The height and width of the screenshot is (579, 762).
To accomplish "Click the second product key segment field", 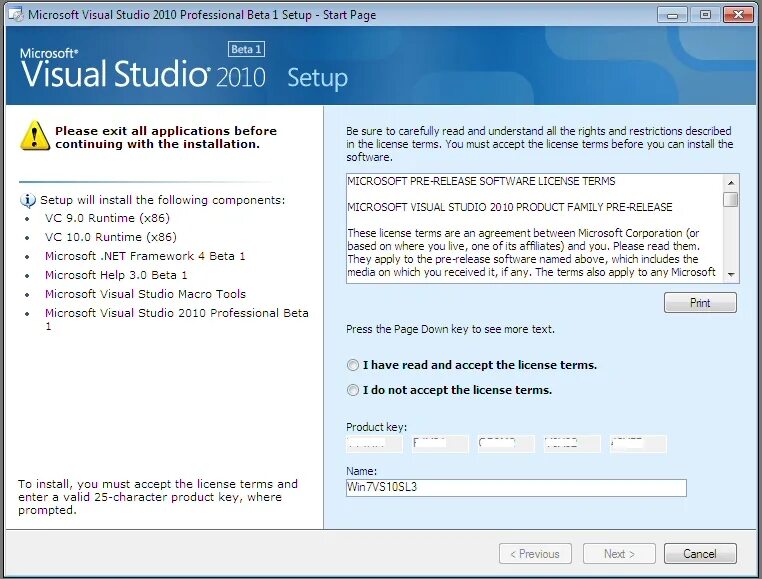I will pyautogui.click(x=440, y=444).
